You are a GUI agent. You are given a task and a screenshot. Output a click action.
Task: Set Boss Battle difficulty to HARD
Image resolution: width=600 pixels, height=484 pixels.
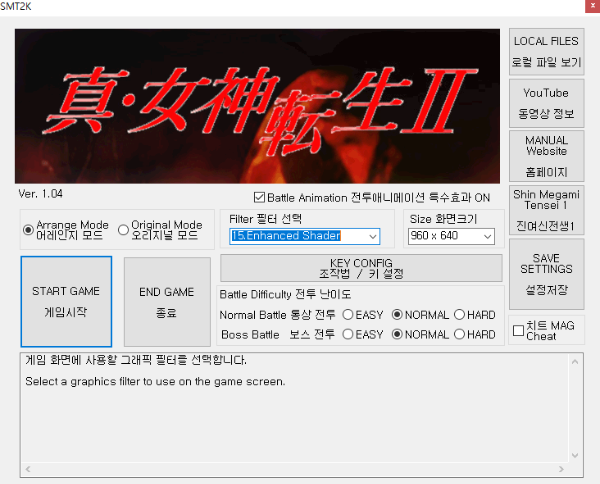pyautogui.click(x=459, y=334)
